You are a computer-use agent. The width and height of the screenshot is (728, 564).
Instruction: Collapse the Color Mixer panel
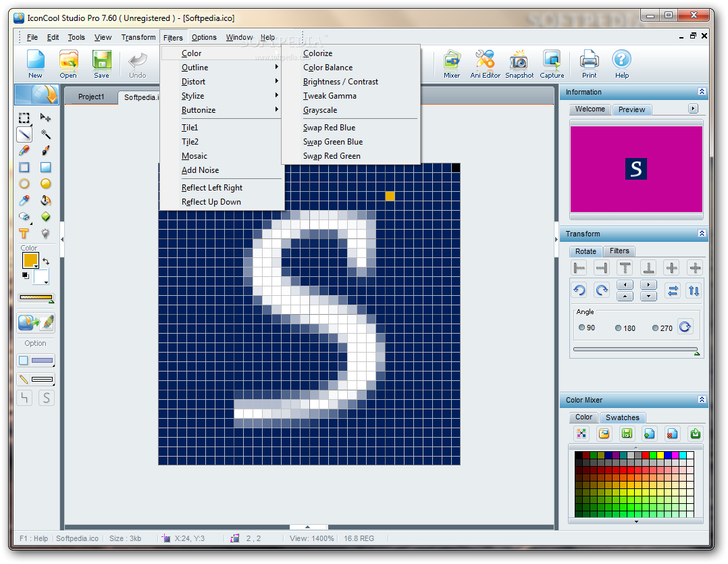[x=702, y=400]
